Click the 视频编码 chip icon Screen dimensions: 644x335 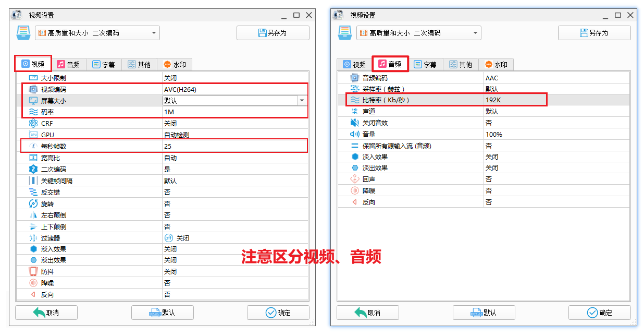(33, 89)
